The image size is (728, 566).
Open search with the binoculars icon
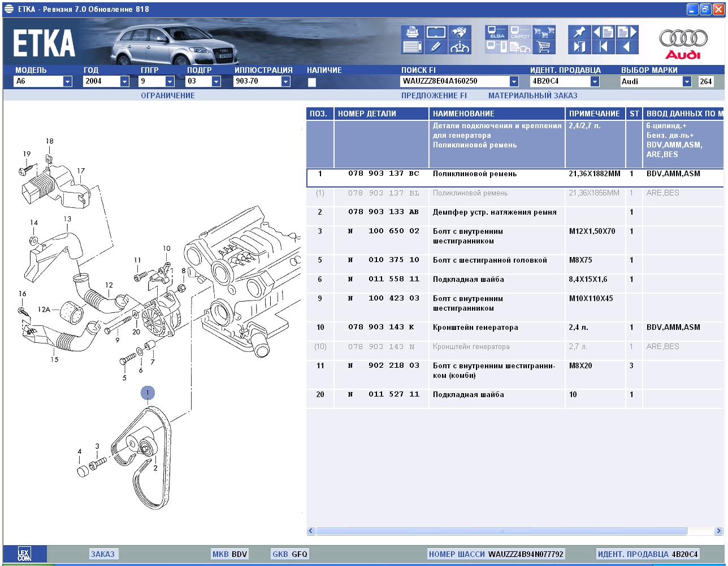click(x=460, y=32)
